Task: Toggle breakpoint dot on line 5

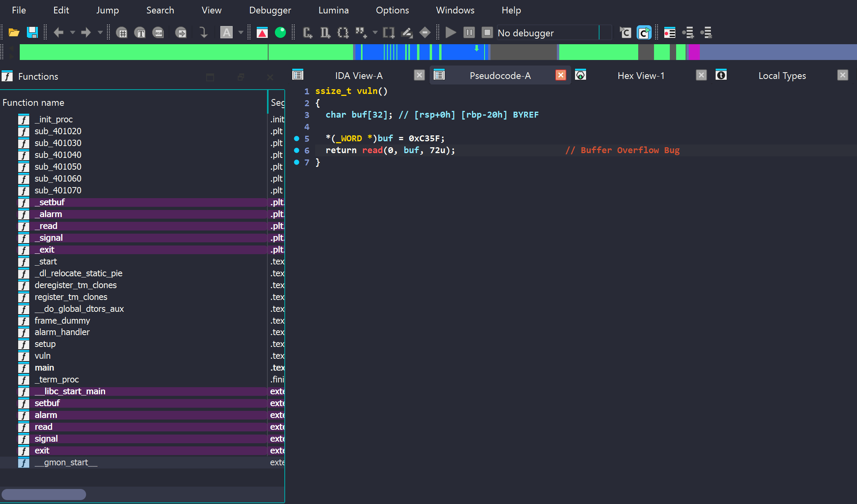Action: click(297, 139)
